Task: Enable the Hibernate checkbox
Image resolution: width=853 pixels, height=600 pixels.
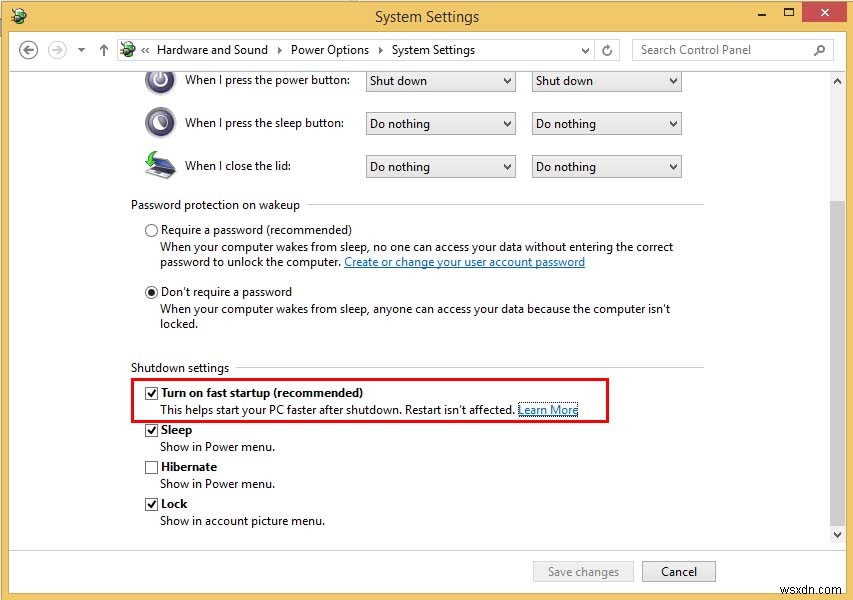Action: [x=151, y=467]
